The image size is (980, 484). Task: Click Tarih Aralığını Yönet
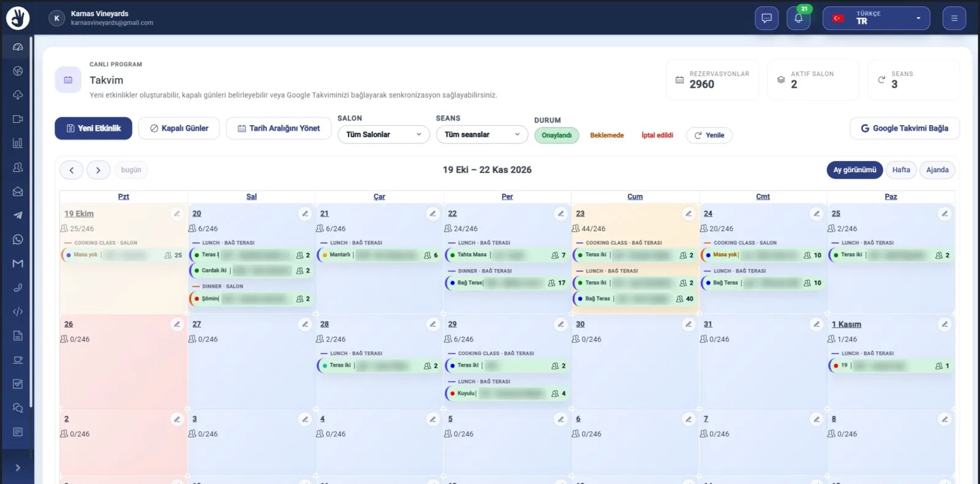[279, 129]
